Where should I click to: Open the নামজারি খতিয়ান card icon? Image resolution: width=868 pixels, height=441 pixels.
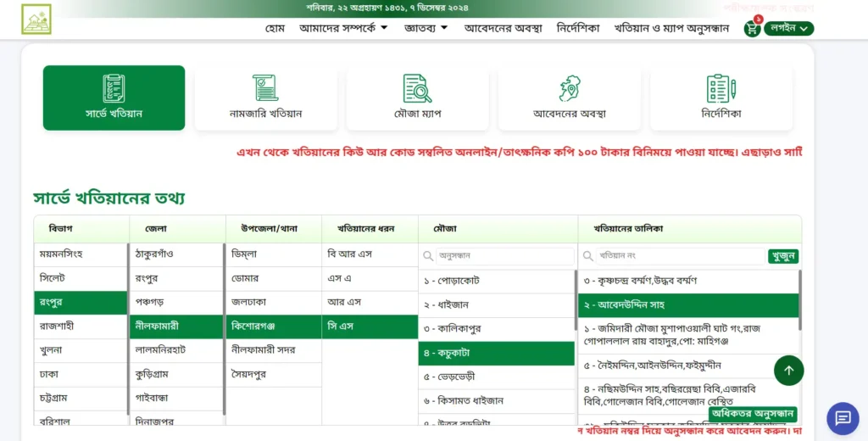pos(265,88)
